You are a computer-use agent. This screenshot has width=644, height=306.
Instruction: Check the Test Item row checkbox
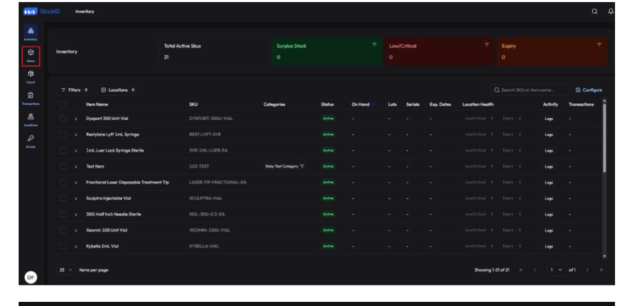[x=63, y=166]
